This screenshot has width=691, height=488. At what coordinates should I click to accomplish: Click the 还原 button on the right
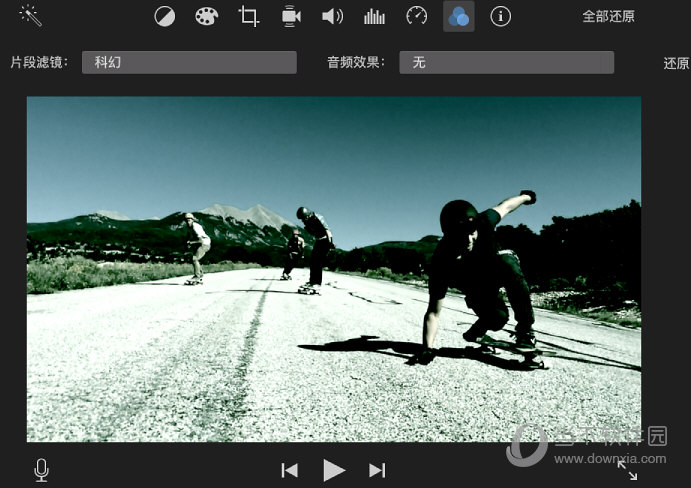tap(676, 63)
